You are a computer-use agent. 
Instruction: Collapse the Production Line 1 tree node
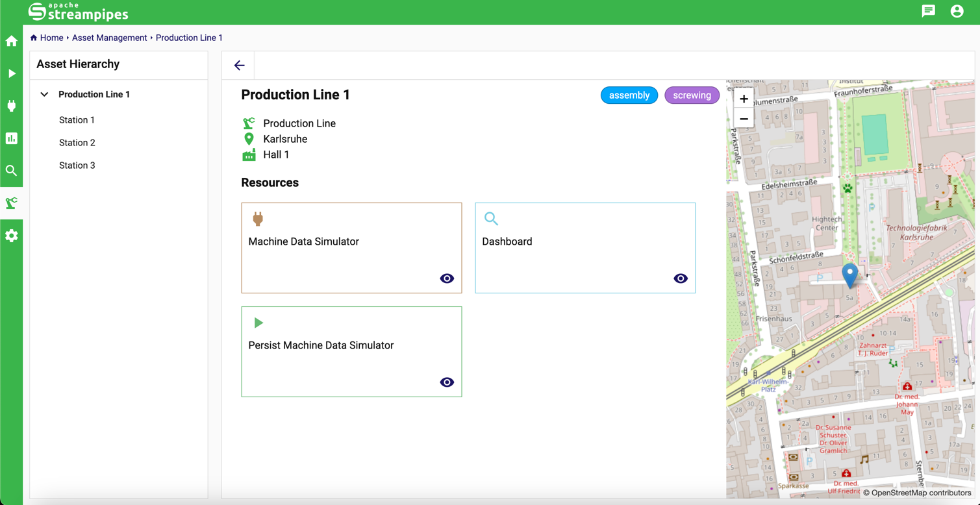(44, 95)
